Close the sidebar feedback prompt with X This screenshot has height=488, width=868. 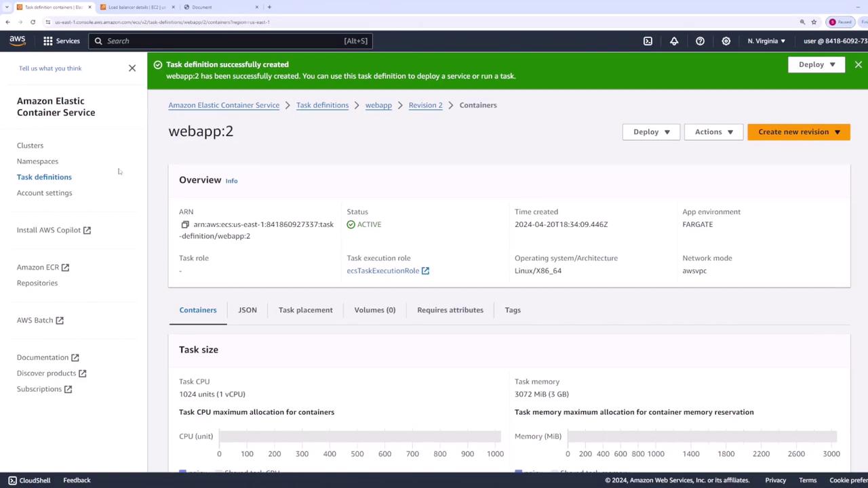pyautogui.click(x=132, y=68)
